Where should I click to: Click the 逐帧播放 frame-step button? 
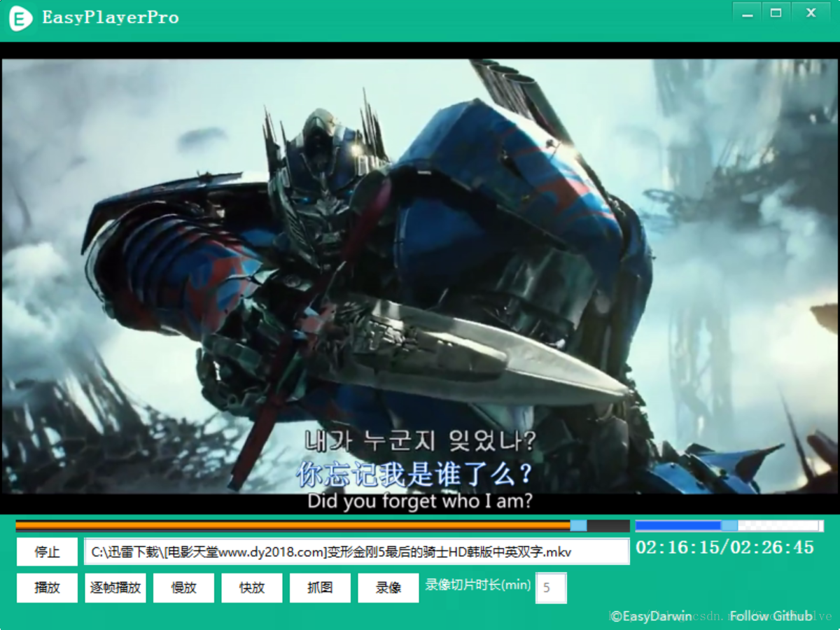tap(115, 588)
